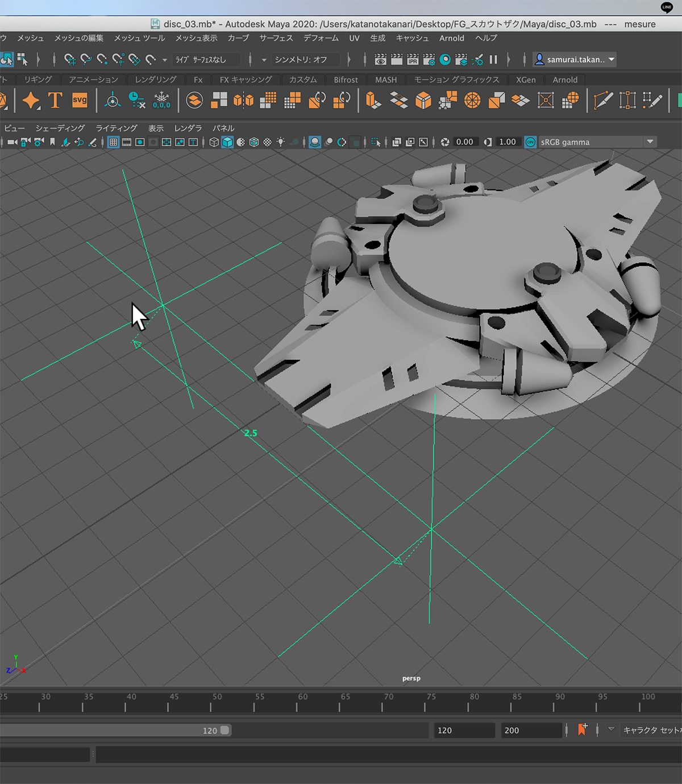Click the Circularize wheel shelf icon
The height and width of the screenshot is (784, 682).
pos(472,101)
